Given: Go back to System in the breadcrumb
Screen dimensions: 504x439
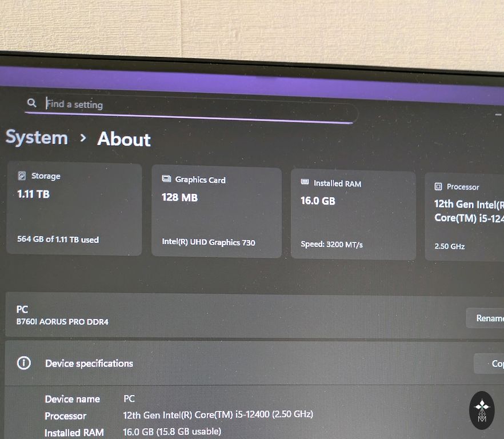Looking at the screenshot, I should tap(37, 138).
